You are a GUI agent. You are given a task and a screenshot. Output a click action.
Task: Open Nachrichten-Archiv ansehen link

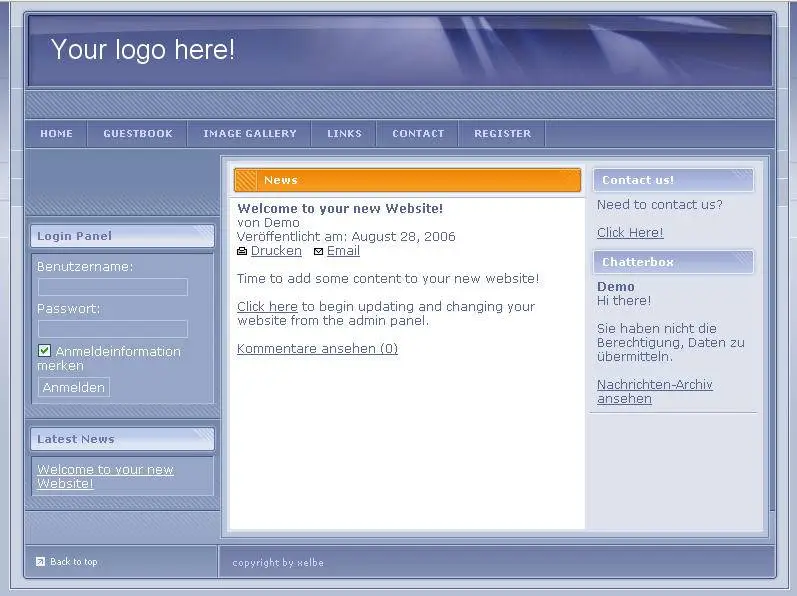pyautogui.click(x=655, y=392)
